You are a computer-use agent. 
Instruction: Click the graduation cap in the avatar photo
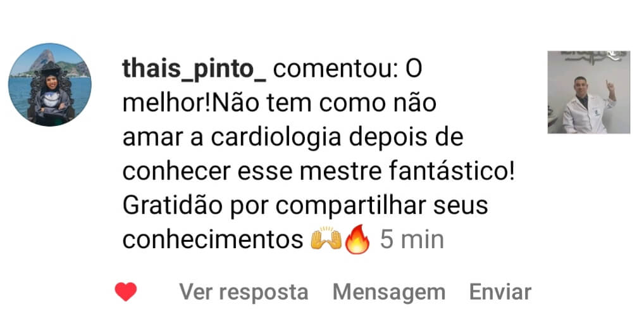coord(51,68)
